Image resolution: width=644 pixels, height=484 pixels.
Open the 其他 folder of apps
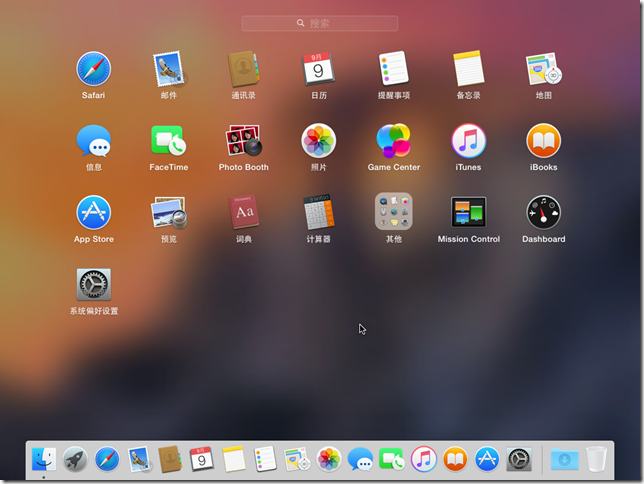(x=393, y=212)
